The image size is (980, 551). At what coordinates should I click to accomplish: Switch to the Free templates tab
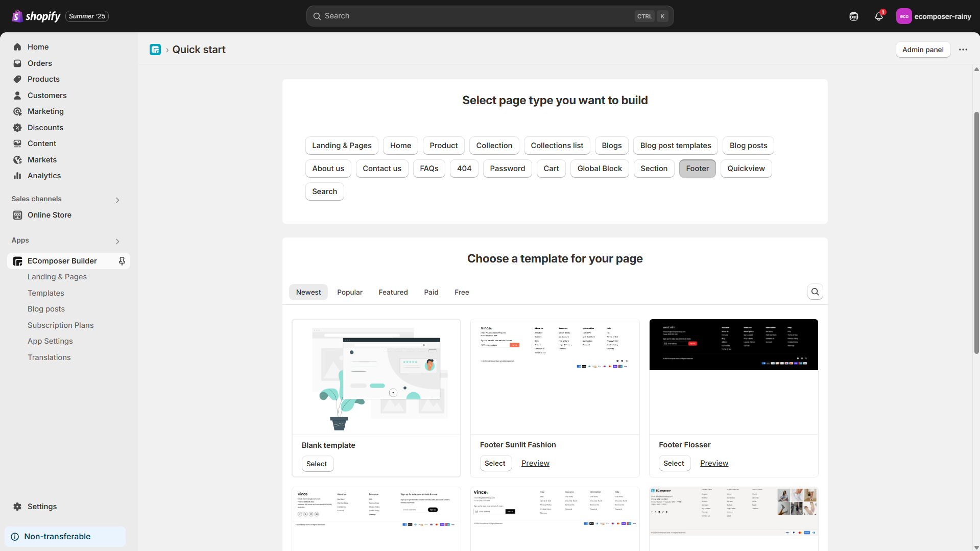click(461, 292)
